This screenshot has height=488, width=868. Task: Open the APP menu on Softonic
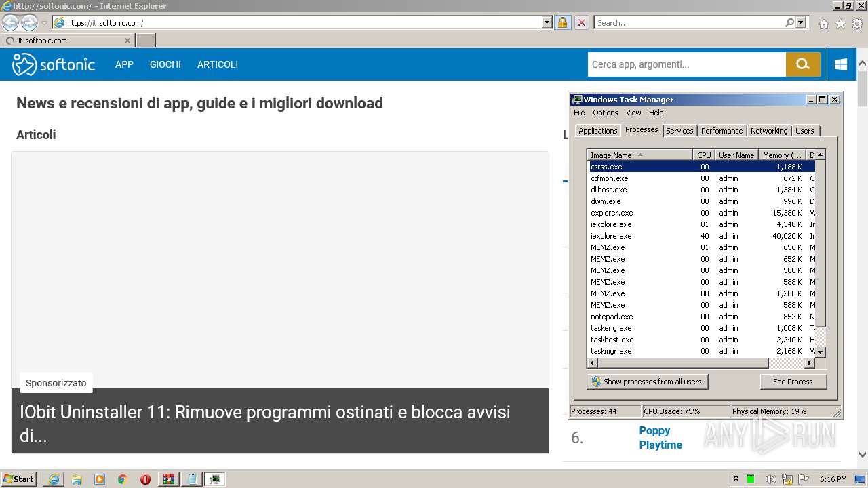point(124,64)
